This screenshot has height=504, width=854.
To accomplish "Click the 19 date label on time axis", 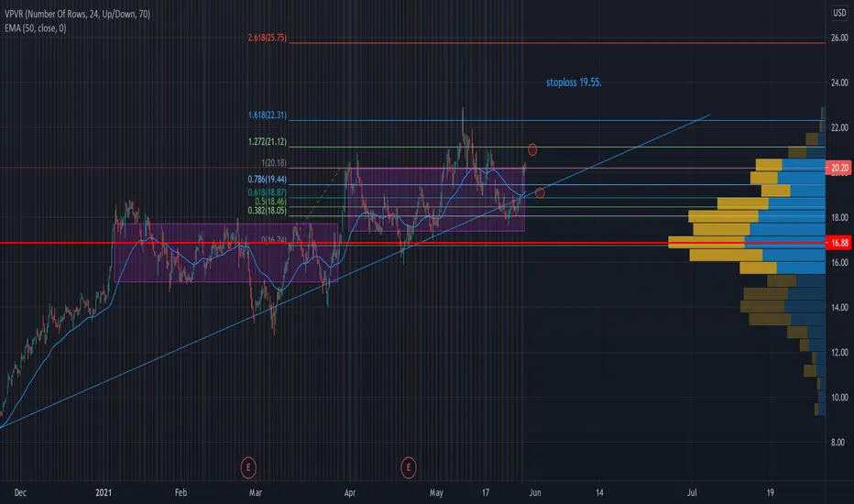I will click(770, 493).
